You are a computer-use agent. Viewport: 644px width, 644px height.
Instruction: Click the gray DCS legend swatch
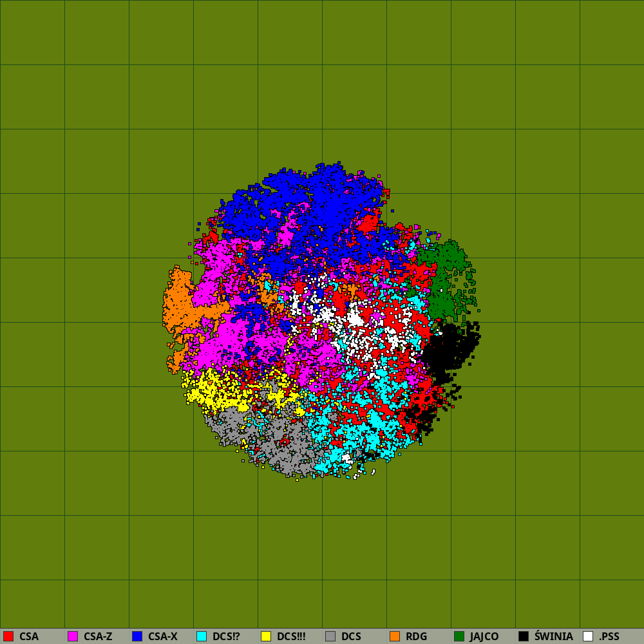click(330, 636)
